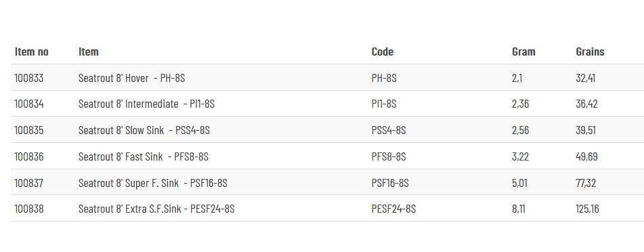Select Seatrout 8' Hover - PH-8S item

(x=132, y=78)
